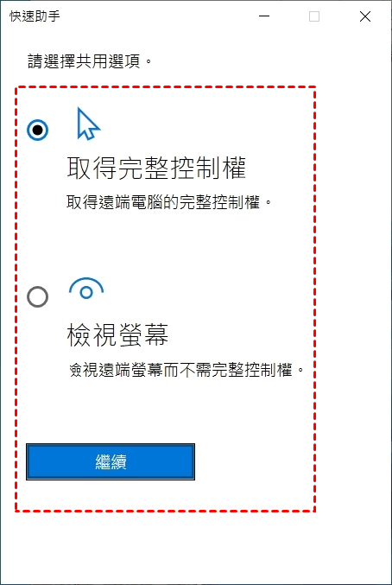Click the 請選擇共用選項 prompt text
Viewport: 392px width, 585px height.
tap(90, 61)
